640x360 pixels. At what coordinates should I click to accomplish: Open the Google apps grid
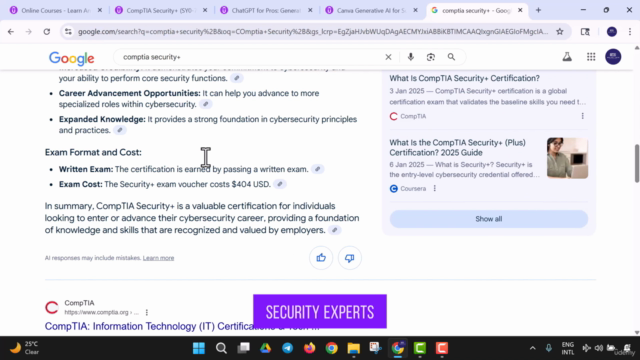591,57
